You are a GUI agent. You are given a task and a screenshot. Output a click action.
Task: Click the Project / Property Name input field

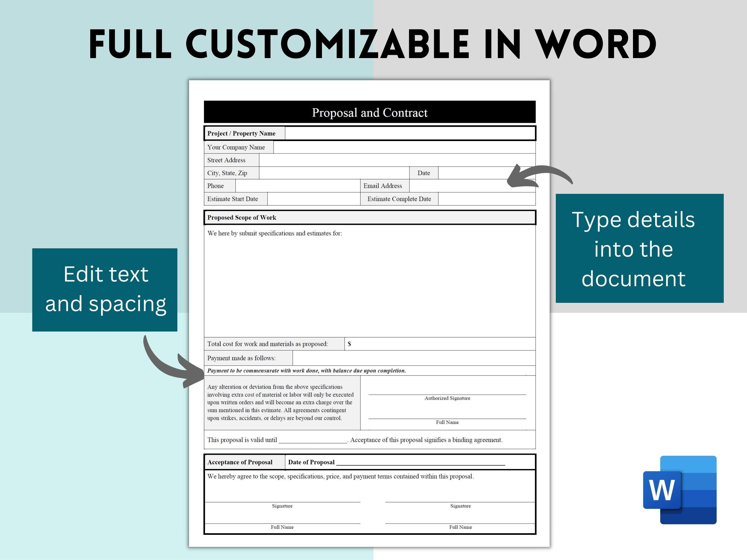tap(410, 133)
